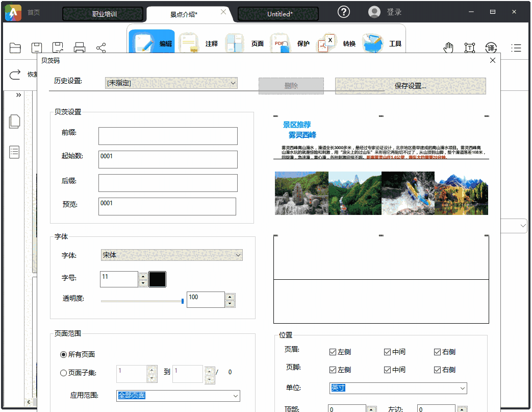This screenshot has height=412, width=532.
Task: Enable the 页面子集 radio button
Action: pyautogui.click(x=63, y=372)
